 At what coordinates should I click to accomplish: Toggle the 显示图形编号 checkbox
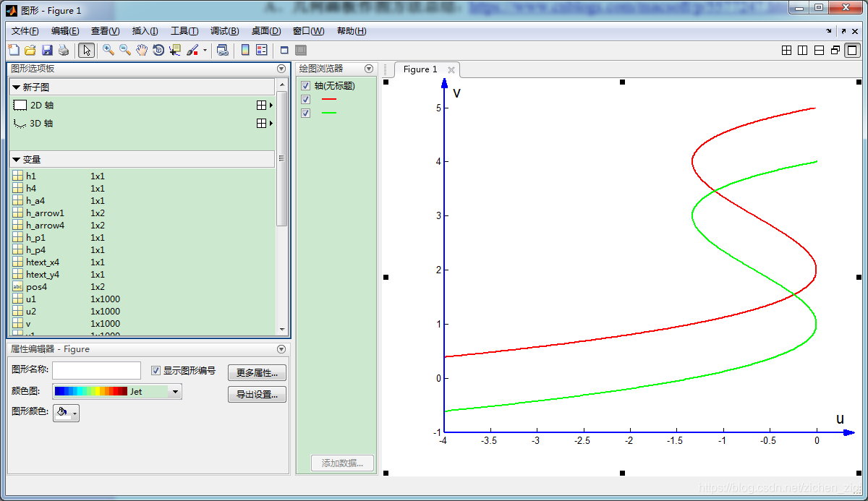tap(156, 370)
